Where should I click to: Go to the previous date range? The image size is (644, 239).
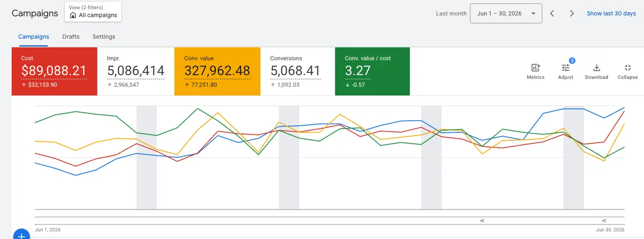click(x=552, y=13)
